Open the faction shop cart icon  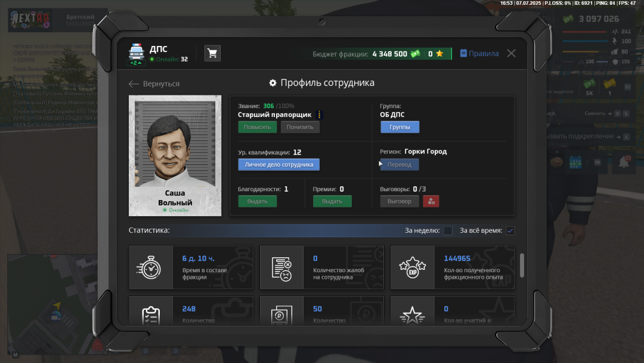(212, 53)
